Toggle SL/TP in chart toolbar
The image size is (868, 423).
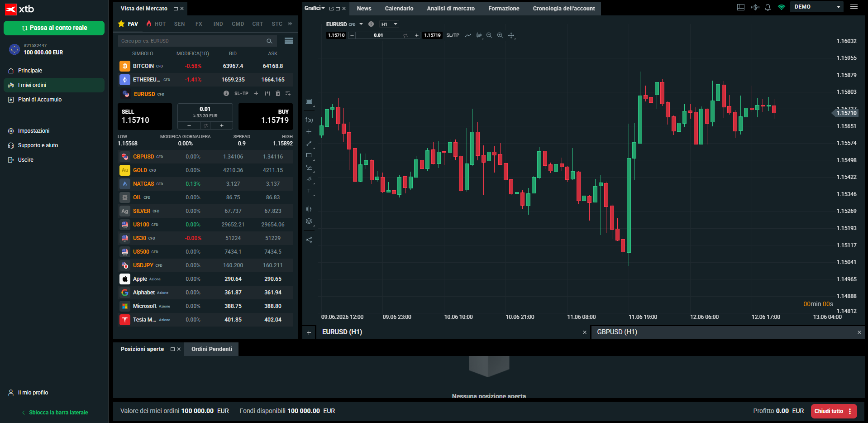(453, 35)
